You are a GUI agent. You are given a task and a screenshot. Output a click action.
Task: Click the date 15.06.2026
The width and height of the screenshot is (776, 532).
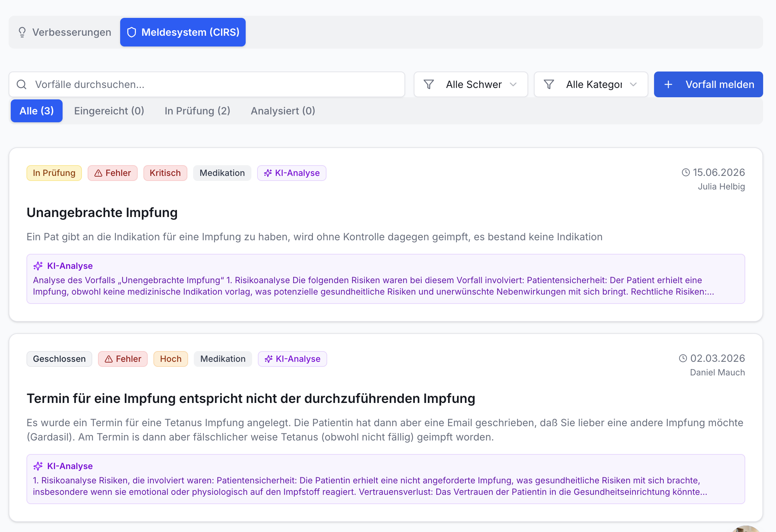(x=719, y=172)
